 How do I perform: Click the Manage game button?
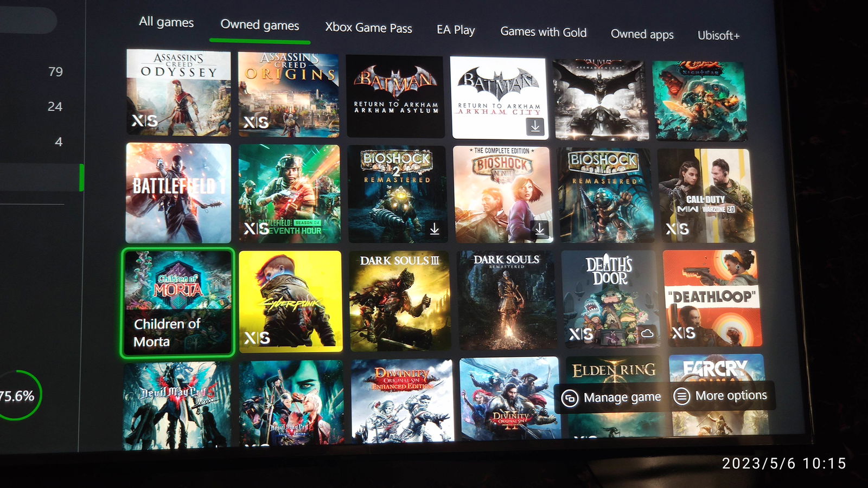coord(611,397)
